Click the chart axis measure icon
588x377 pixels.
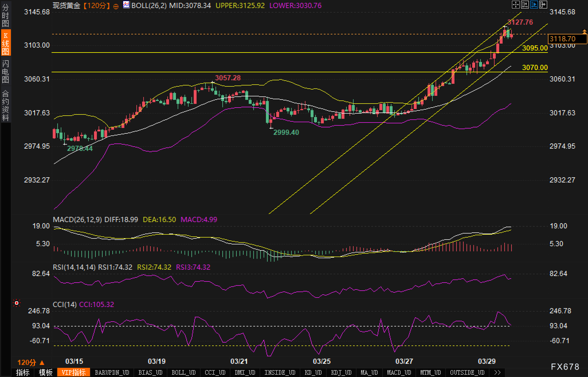tap(525, 5)
